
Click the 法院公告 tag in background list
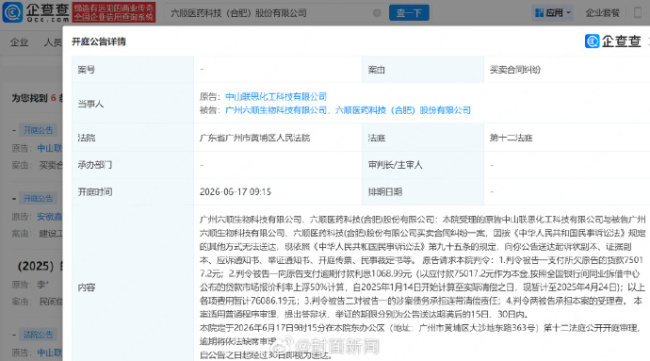[x=38, y=334]
